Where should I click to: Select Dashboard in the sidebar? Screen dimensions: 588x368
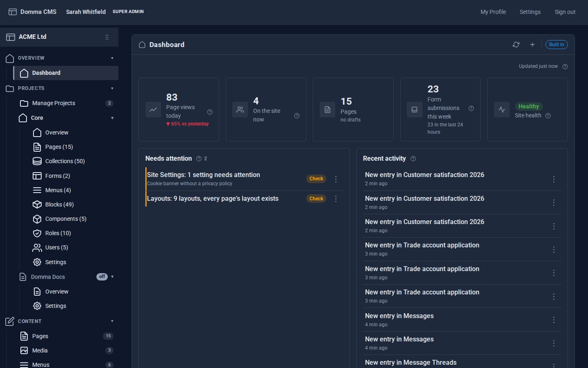66,73
